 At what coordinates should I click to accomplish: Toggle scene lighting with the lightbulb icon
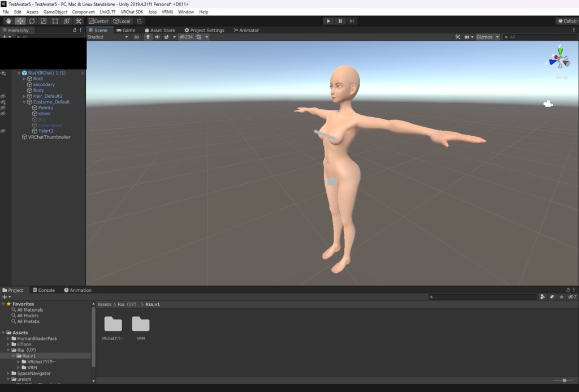(148, 37)
